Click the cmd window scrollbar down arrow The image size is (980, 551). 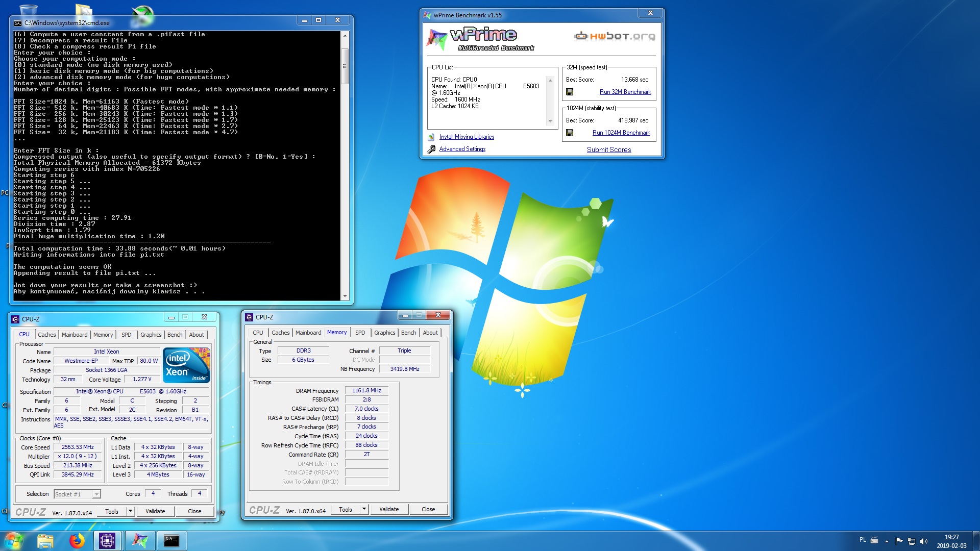(x=345, y=296)
